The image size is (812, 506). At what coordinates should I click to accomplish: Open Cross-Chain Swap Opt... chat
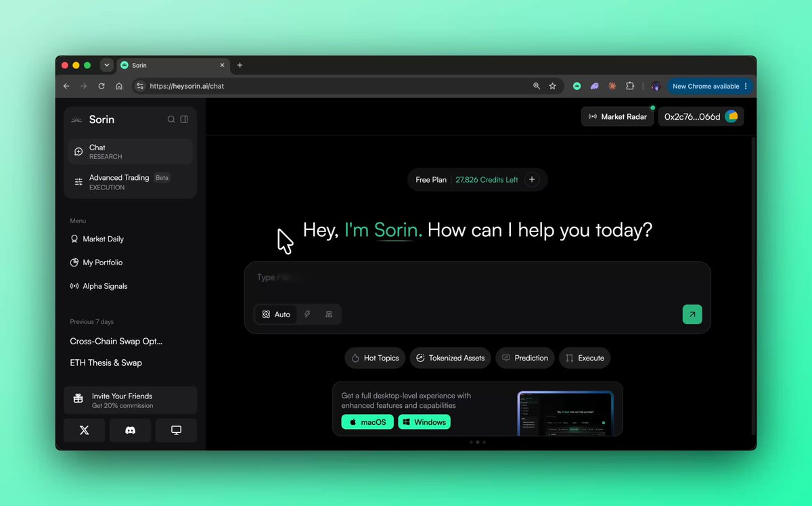[x=116, y=342]
